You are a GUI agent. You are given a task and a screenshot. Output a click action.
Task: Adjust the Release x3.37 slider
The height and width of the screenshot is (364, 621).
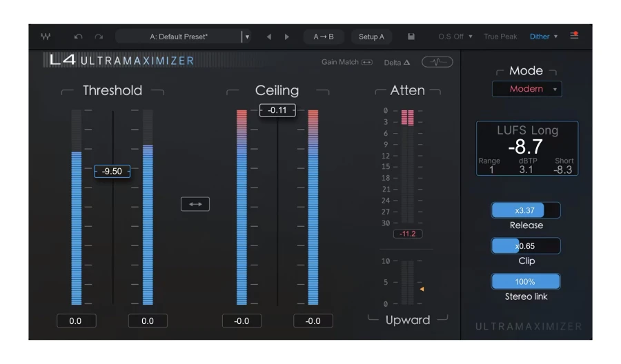(526, 210)
